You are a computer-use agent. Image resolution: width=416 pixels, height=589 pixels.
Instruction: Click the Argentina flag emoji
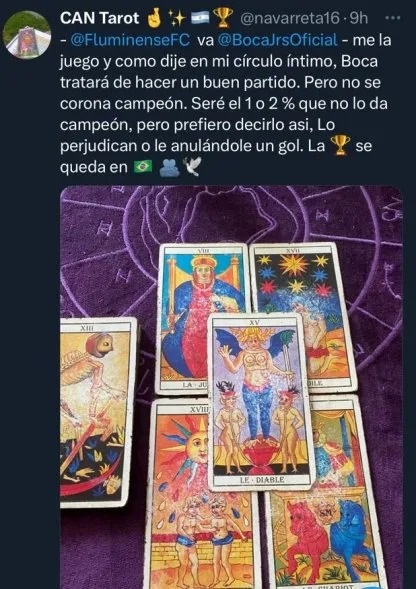[200, 18]
